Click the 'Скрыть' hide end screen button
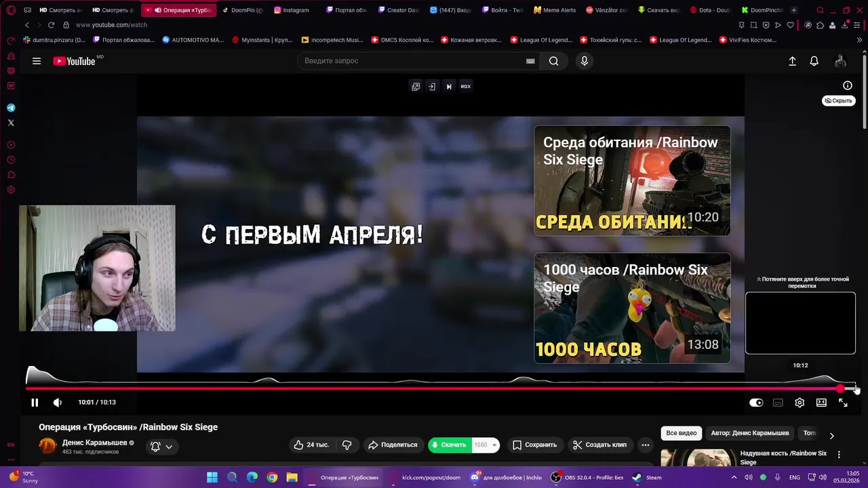Image resolution: width=868 pixels, height=488 pixels. [839, 100]
